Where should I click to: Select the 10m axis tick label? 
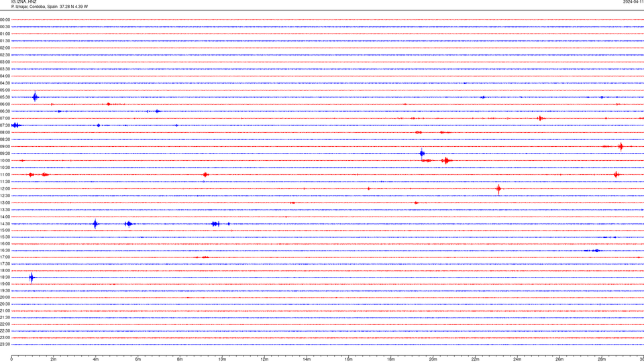(222, 359)
